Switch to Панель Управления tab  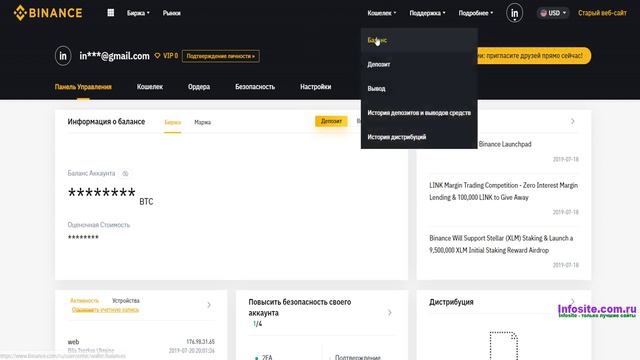pos(83,87)
